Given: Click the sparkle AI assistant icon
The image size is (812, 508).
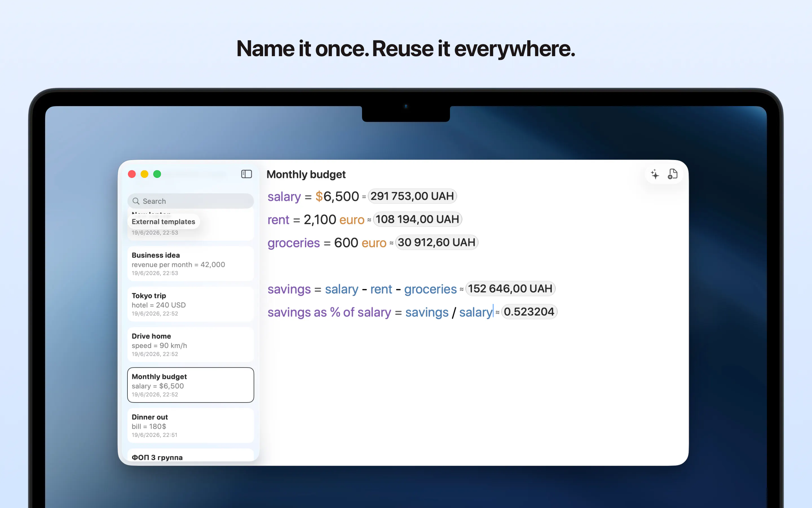Looking at the screenshot, I should click(655, 174).
